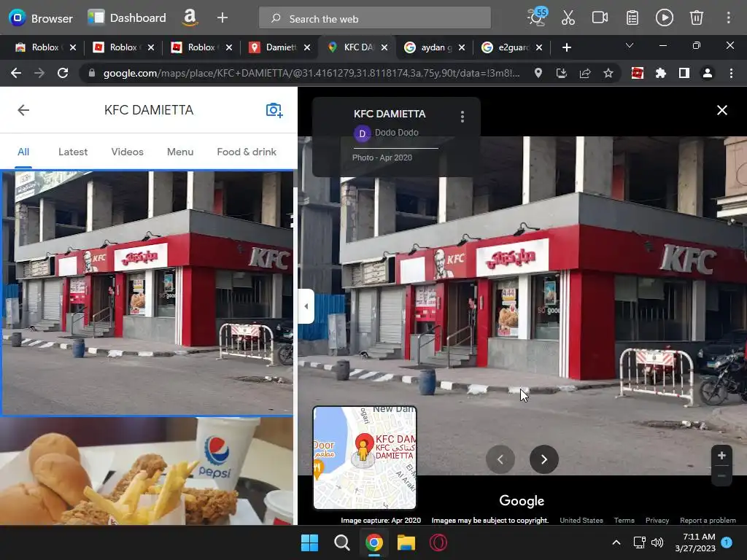Screen dimensions: 747x560
Task: Open the Opera icon in taskbar
Action: 438,542
